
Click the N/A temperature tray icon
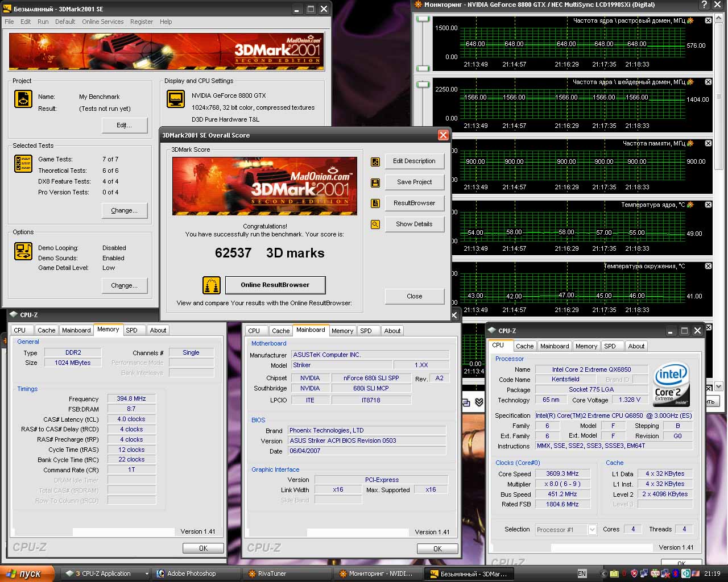click(x=655, y=573)
